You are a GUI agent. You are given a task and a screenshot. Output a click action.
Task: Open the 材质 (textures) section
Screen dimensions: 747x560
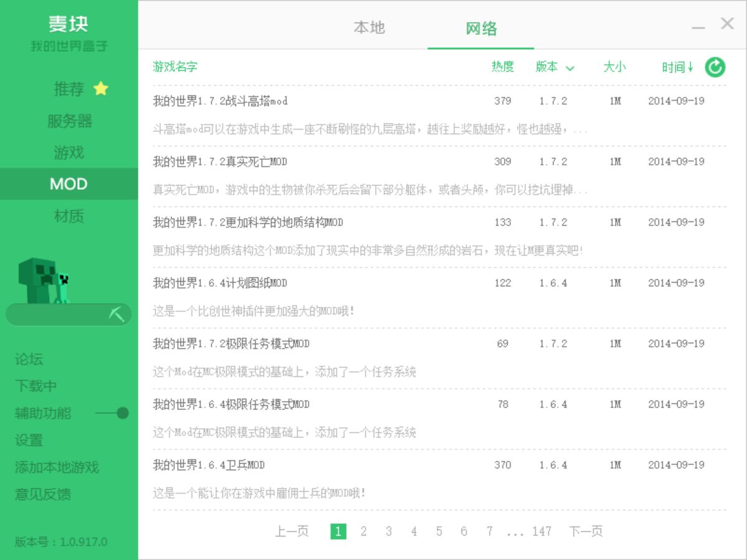pos(68,216)
